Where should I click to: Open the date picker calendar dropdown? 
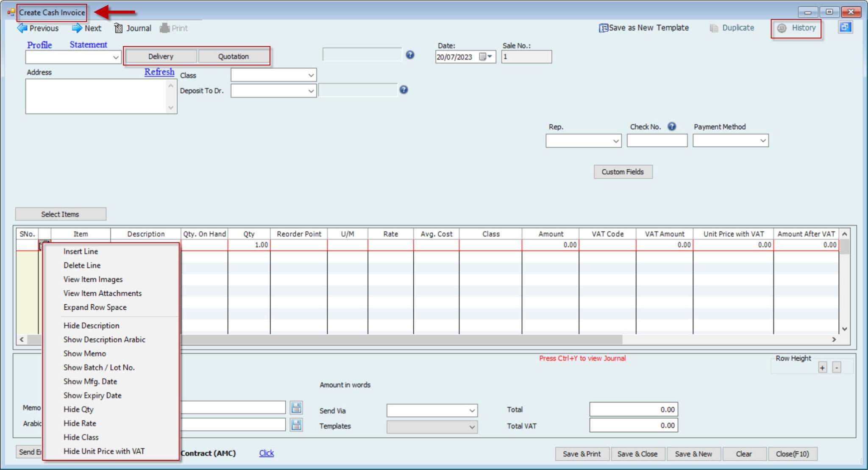(486, 56)
